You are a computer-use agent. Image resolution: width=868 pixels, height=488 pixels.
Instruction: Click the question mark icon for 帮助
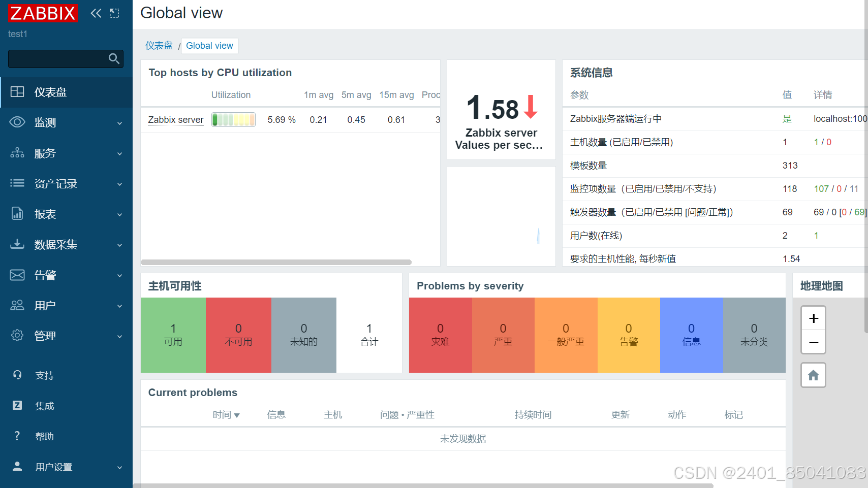(x=17, y=436)
